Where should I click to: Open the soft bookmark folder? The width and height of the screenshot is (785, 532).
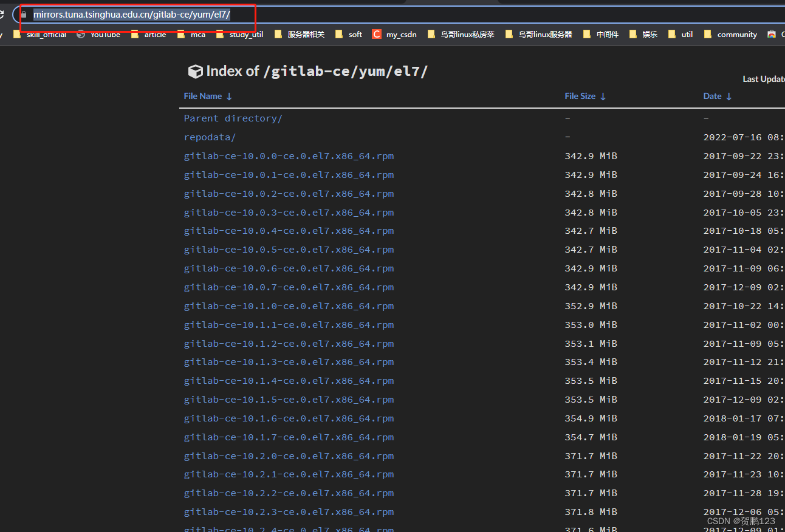(349, 35)
